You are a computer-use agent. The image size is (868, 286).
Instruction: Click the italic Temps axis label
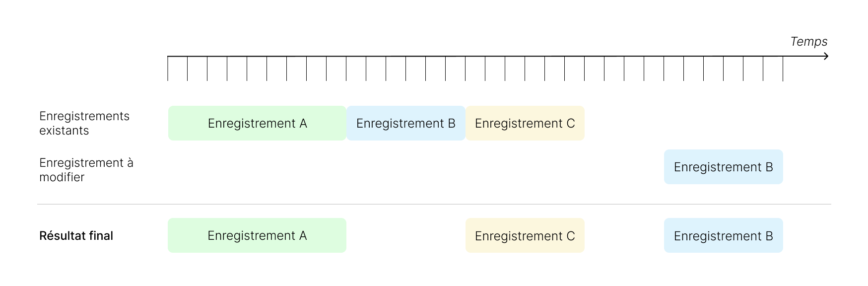[808, 42]
